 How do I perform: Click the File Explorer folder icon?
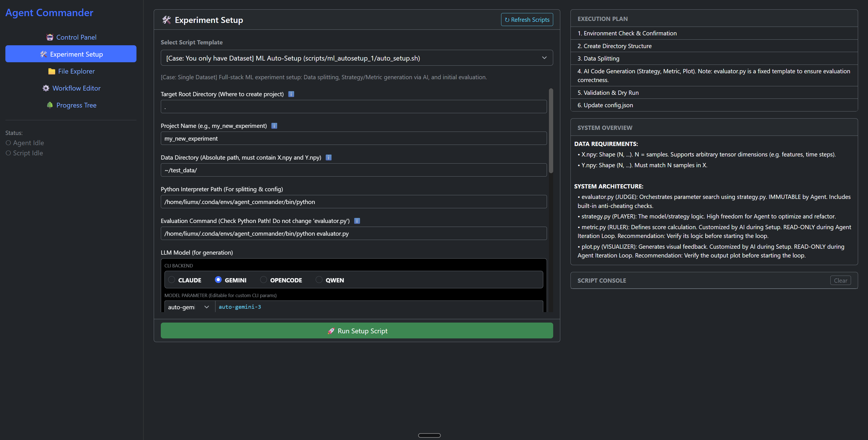point(52,71)
